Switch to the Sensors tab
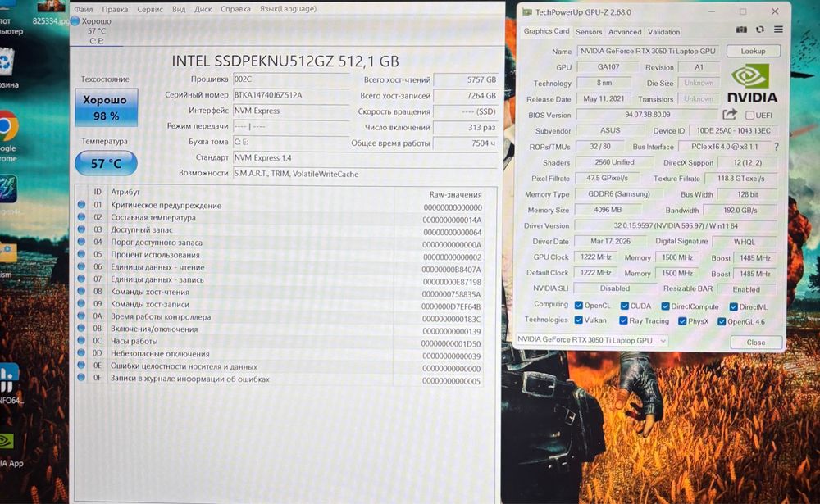The height and width of the screenshot is (504, 820). tap(589, 32)
